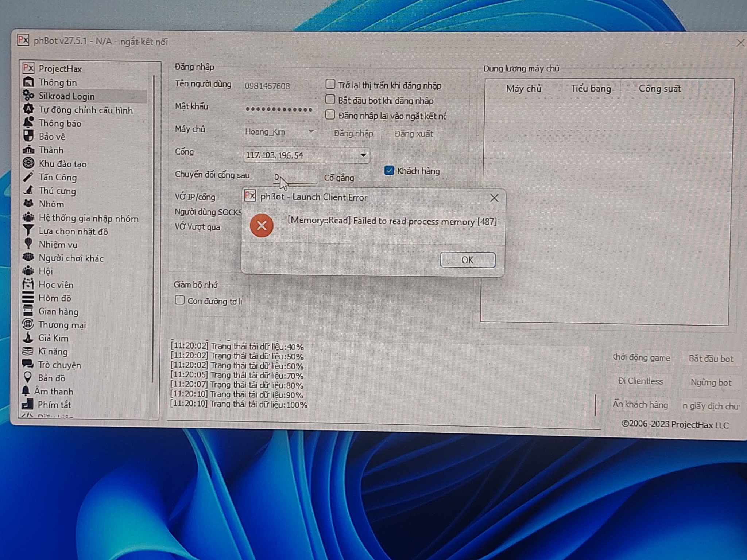Open Hệ thống gia nhập nhóm icon

pyautogui.click(x=28, y=217)
